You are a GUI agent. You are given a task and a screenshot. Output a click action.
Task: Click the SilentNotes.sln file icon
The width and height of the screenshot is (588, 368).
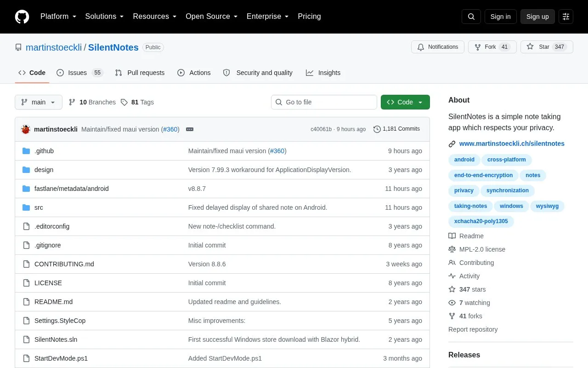pos(26,339)
